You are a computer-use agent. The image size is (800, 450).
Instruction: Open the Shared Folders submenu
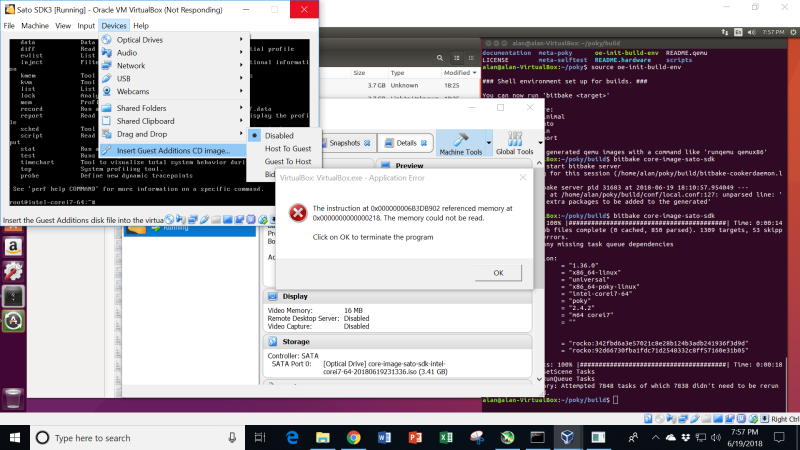click(173, 108)
